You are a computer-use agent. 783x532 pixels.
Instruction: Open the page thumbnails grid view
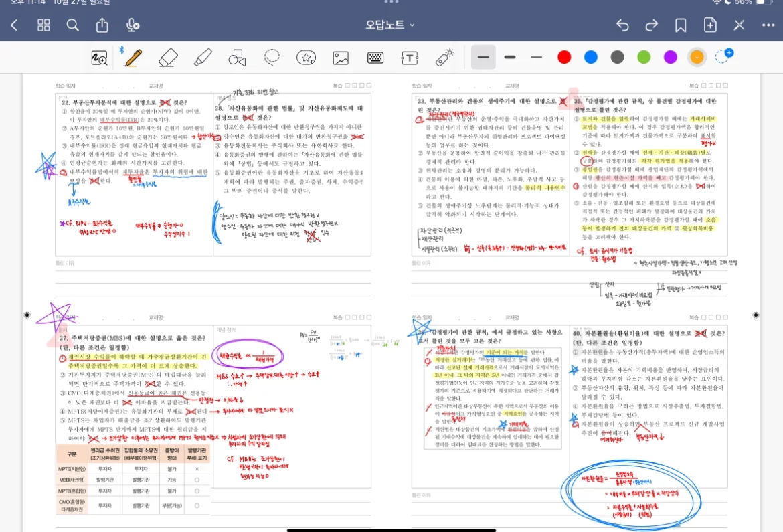coord(43,25)
